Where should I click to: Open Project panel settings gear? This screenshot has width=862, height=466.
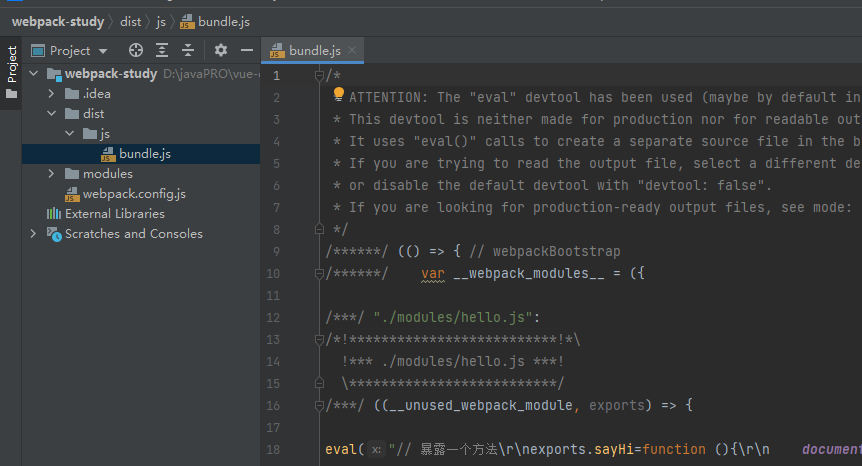pos(221,50)
